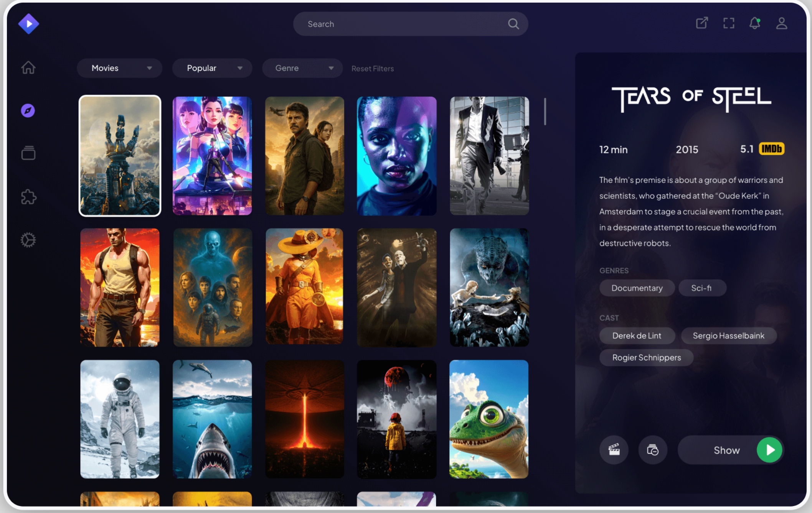This screenshot has height=513, width=812.
Task: Expand the Genre filter dropdown
Action: tap(302, 68)
